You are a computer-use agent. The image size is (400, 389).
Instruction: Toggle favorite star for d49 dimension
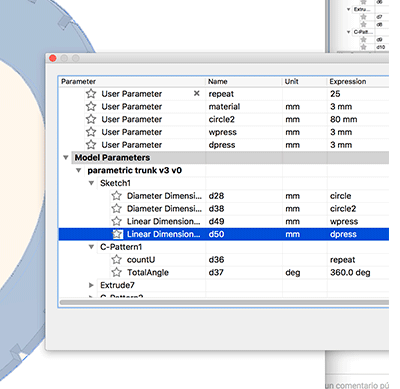point(116,221)
